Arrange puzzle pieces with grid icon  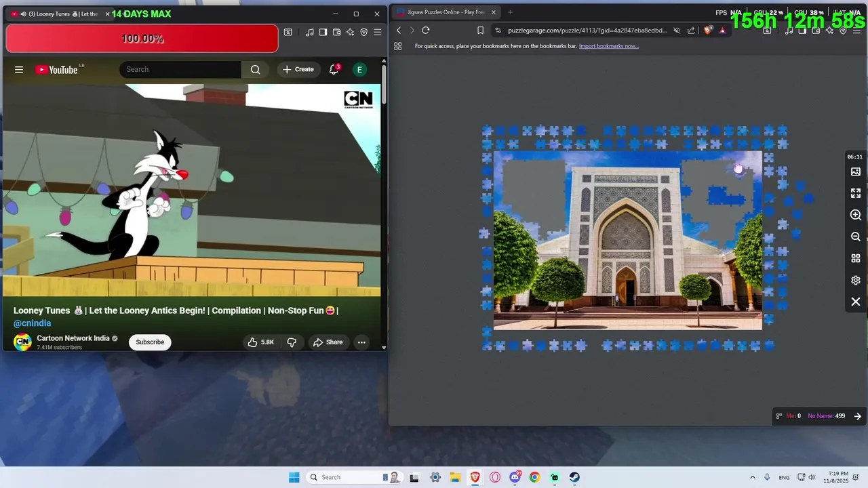(856, 258)
